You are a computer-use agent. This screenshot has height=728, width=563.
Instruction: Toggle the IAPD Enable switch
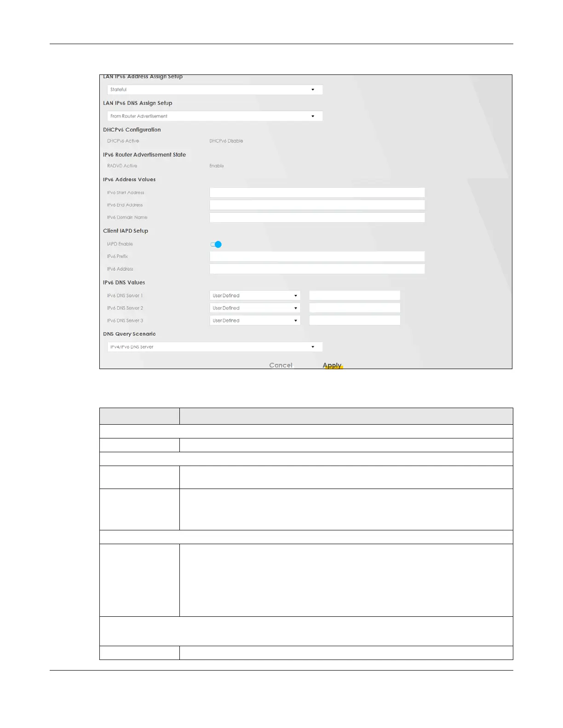[216, 245]
